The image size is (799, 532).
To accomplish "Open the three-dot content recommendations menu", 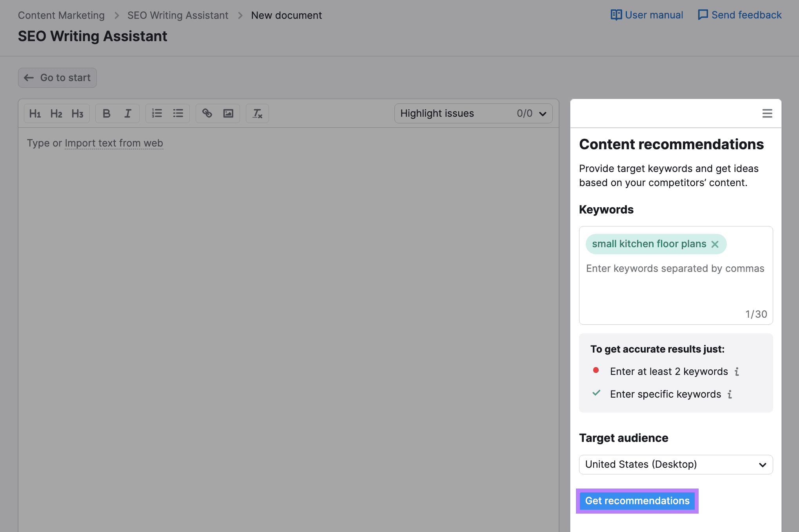I will click(x=767, y=113).
